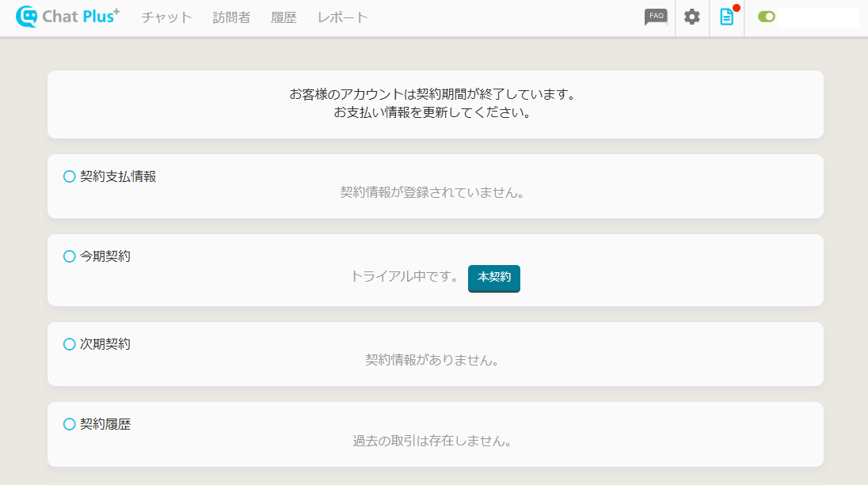Open the チャット menu
This screenshot has width=868, height=485.
[x=166, y=17]
